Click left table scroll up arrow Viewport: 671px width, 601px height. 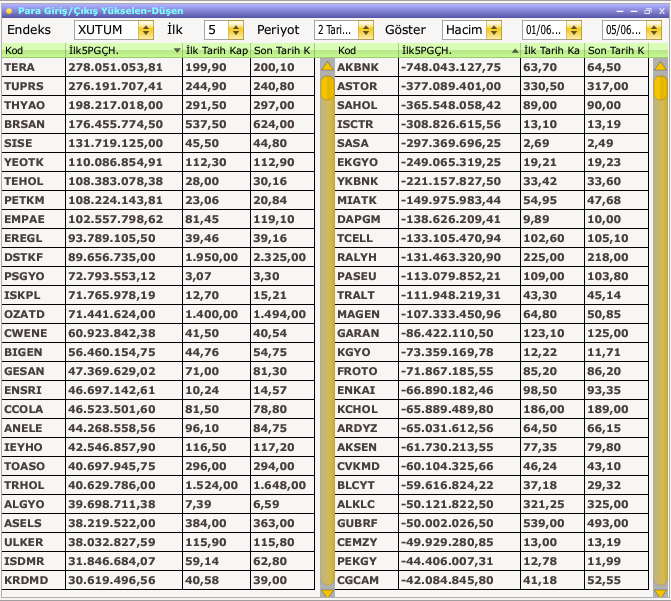(327, 66)
